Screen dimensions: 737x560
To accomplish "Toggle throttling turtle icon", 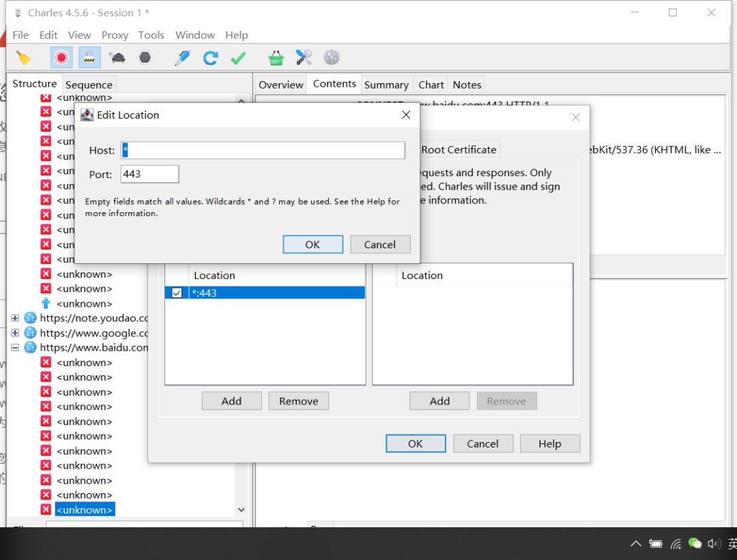I will click(x=117, y=58).
